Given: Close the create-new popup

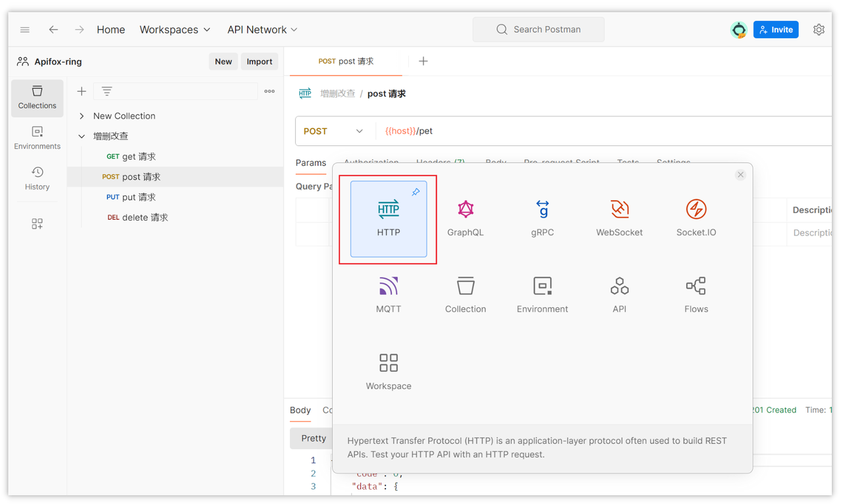Looking at the screenshot, I should pyautogui.click(x=740, y=175).
